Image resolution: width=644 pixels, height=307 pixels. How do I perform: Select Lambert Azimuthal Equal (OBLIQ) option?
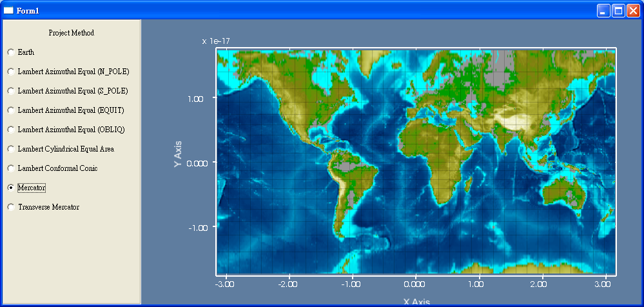pyautogui.click(x=11, y=130)
